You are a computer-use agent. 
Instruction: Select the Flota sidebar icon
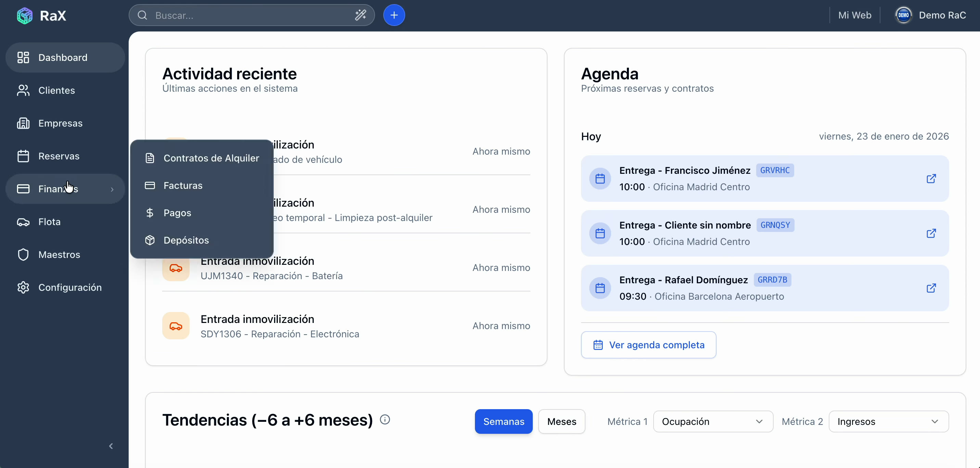[23, 222]
